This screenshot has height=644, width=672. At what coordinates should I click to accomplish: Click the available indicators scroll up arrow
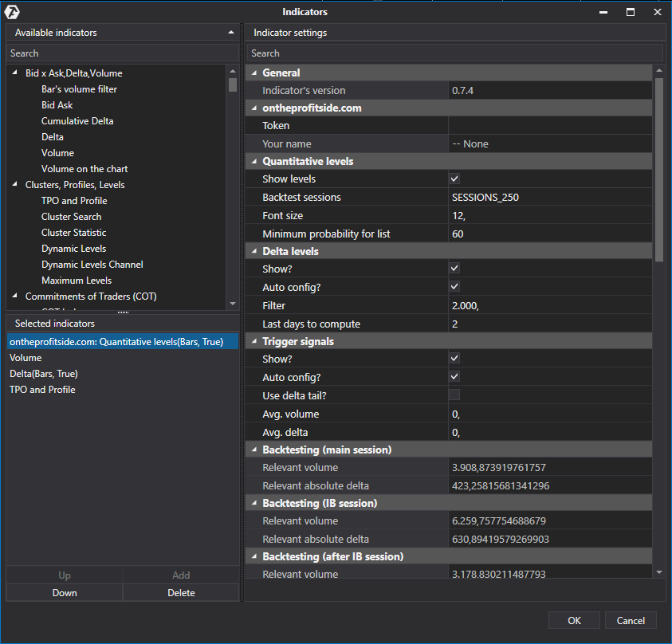click(x=233, y=71)
